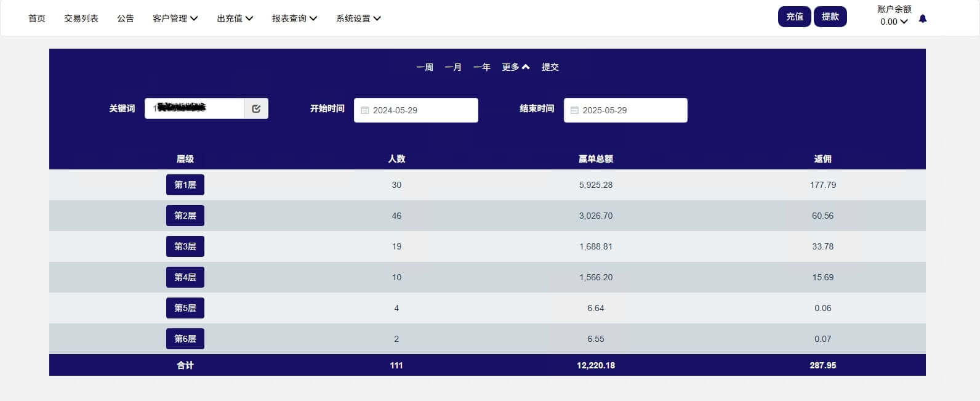Click the headcount 19 in 第3层 row
The height and width of the screenshot is (401, 980).
396,246
